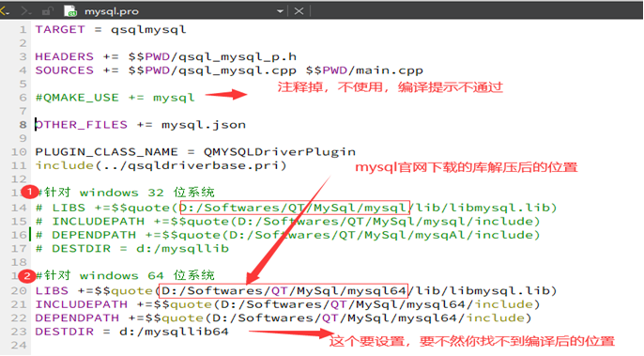Click the DESTDIR = d:/mysqllib64 line
The height and width of the screenshot is (356, 644).
131,332
